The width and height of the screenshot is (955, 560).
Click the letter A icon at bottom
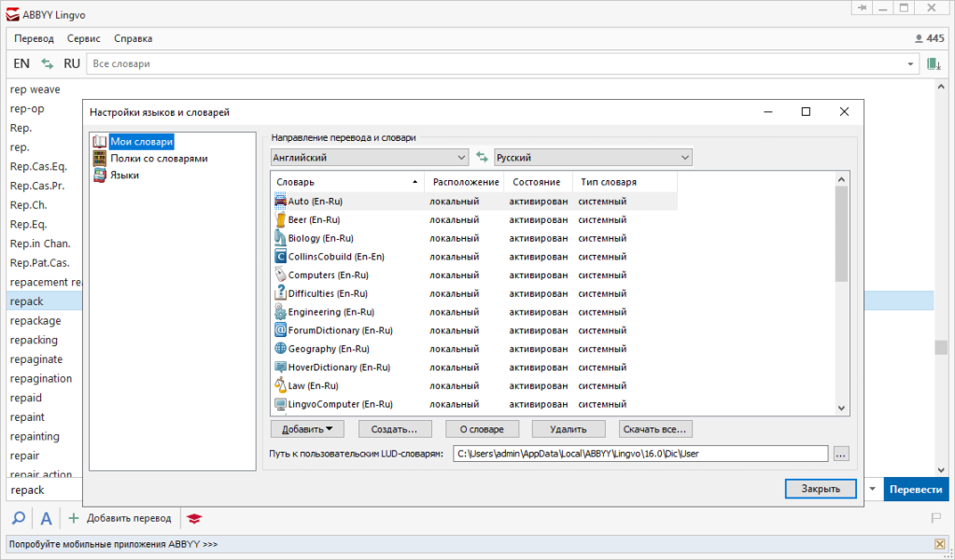[46, 519]
